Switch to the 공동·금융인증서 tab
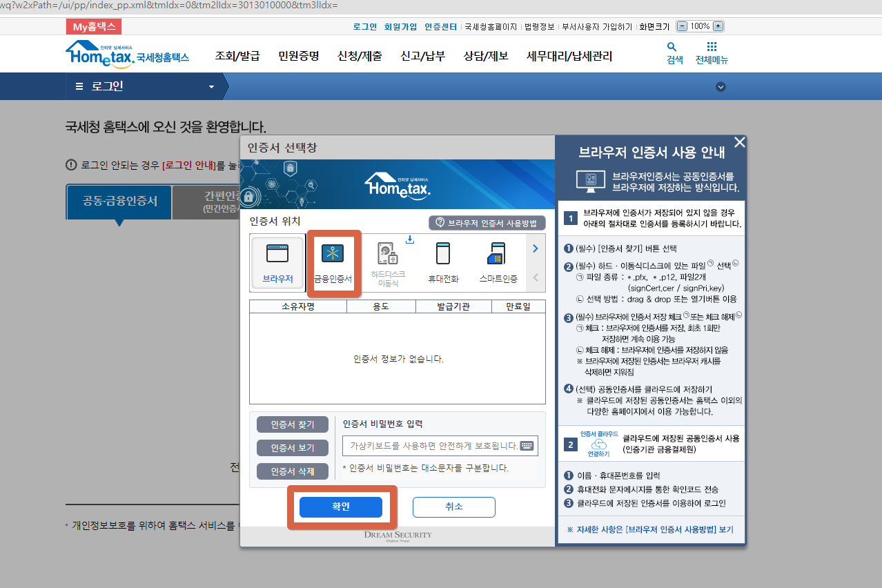 pyautogui.click(x=119, y=202)
